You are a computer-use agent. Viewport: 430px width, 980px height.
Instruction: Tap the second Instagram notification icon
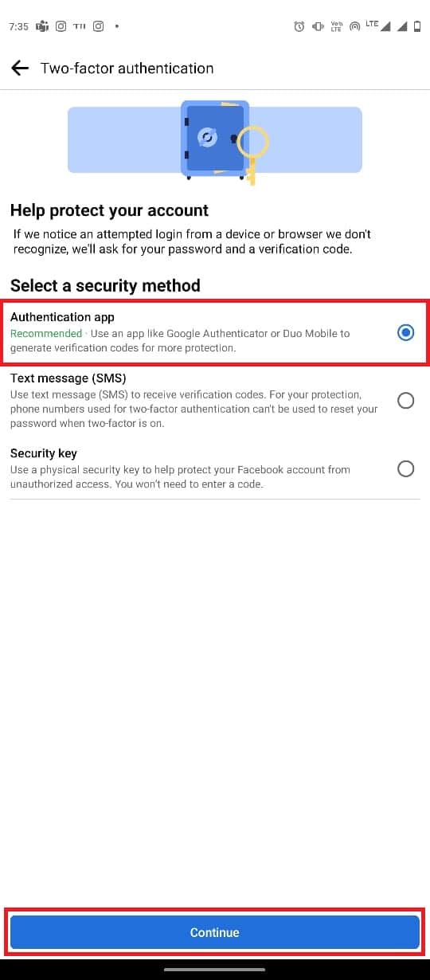(x=99, y=26)
